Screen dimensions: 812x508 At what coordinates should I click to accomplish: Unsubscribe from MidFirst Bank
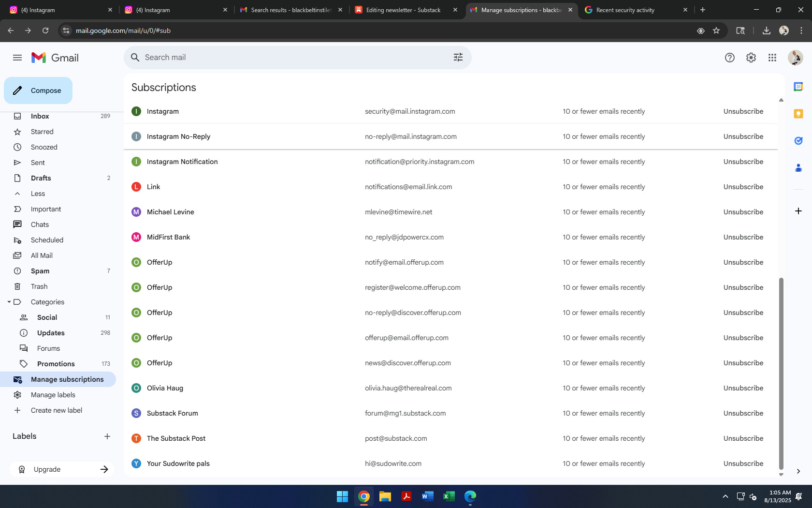pyautogui.click(x=743, y=237)
